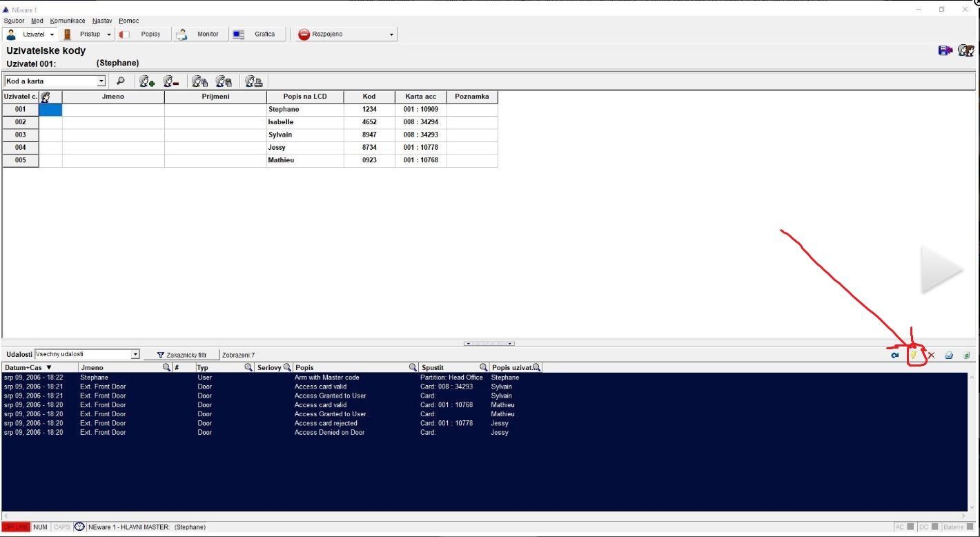Screen dimensions: 980x537
Task: Open Monitor from the toolbar
Action: [x=200, y=34]
